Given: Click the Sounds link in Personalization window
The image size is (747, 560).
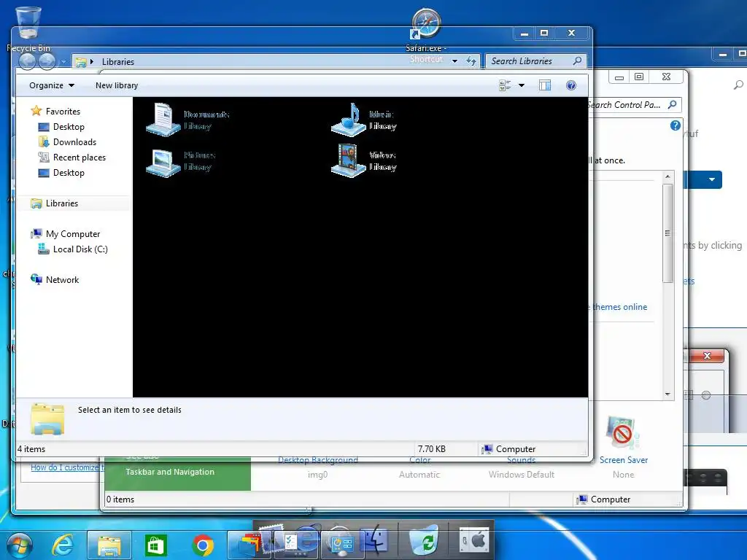Looking at the screenshot, I should pyautogui.click(x=521, y=460).
